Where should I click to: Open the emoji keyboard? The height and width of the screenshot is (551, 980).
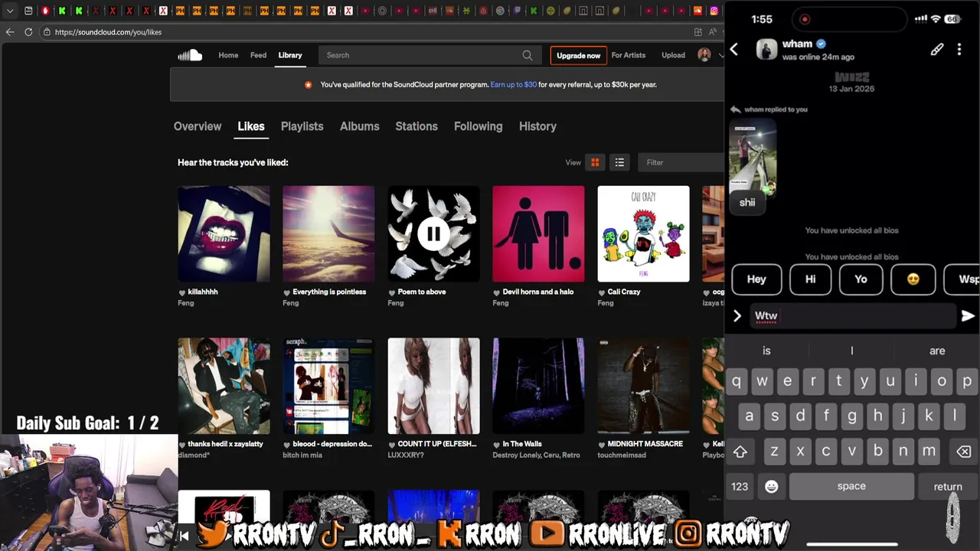[x=772, y=487]
